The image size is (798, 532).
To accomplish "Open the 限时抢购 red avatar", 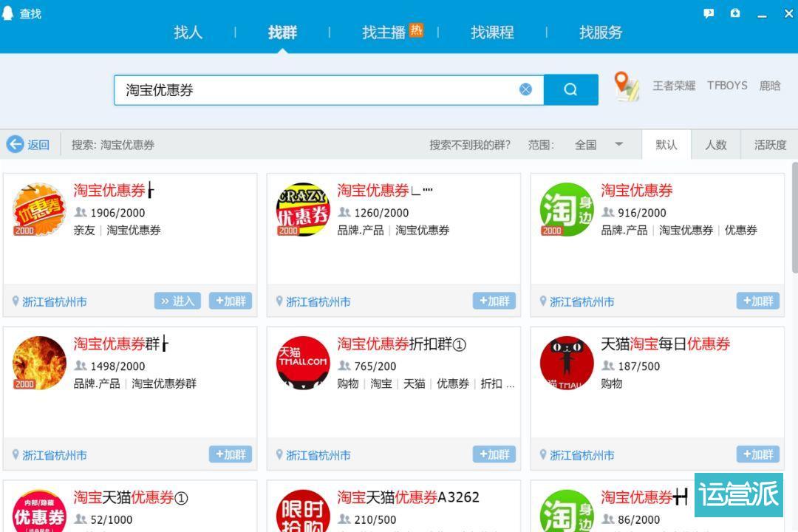I will (x=303, y=511).
